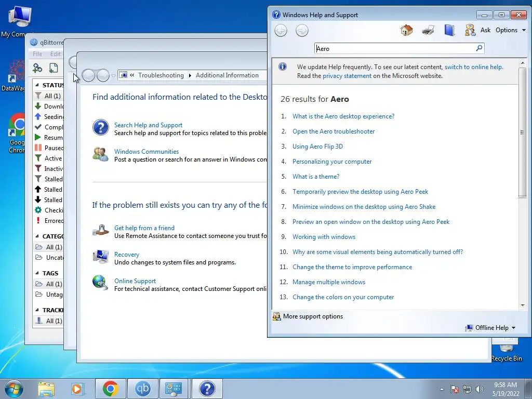Open Windows Explorer from the taskbar
Image resolution: width=532 pixels, height=399 pixels.
(x=46, y=389)
